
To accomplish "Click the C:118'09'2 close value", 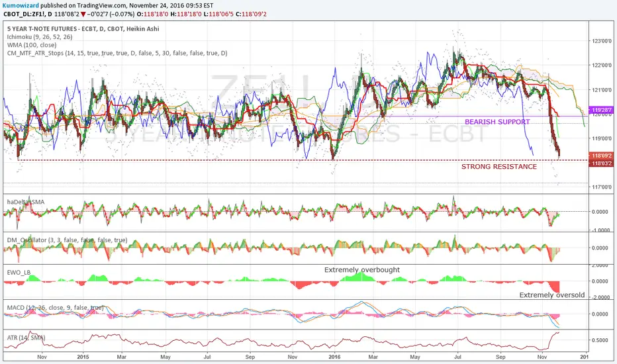I will coord(251,14).
